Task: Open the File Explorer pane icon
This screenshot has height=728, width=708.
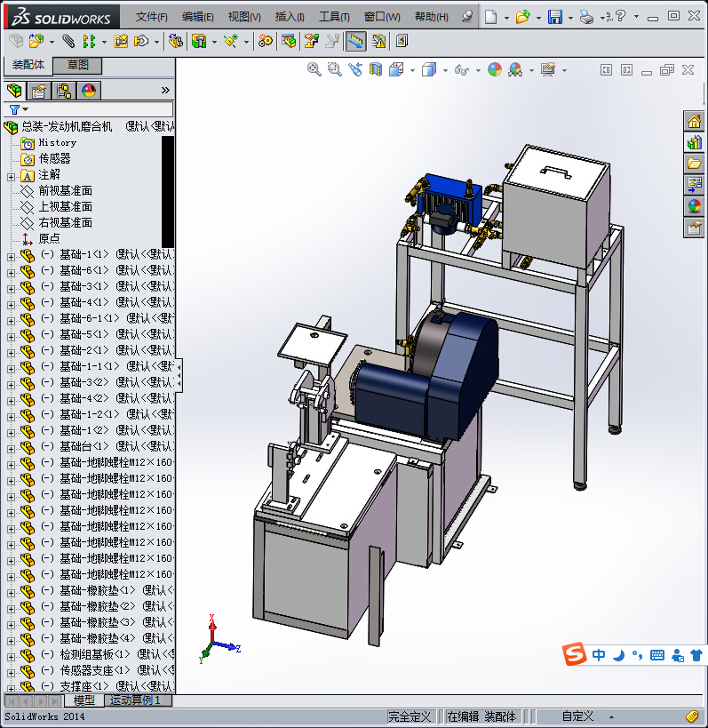Action: click(694, 164)
